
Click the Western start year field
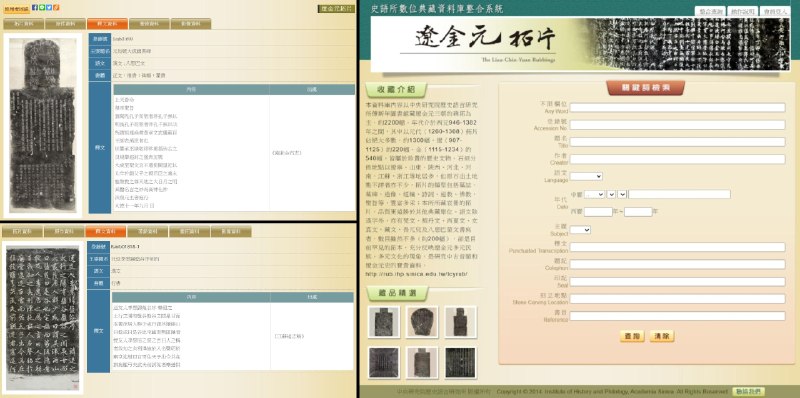point(598,212)
